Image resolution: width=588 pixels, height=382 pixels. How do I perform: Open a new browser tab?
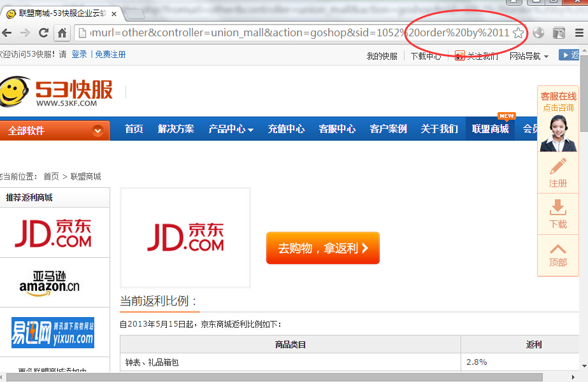135,14
